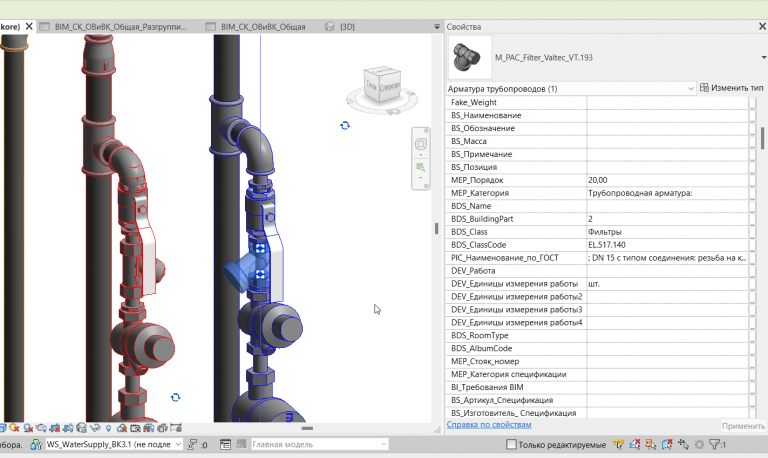Click the MEP_Порядок value 20,00
Screen dimensions: 768x458
click(598, 180)
